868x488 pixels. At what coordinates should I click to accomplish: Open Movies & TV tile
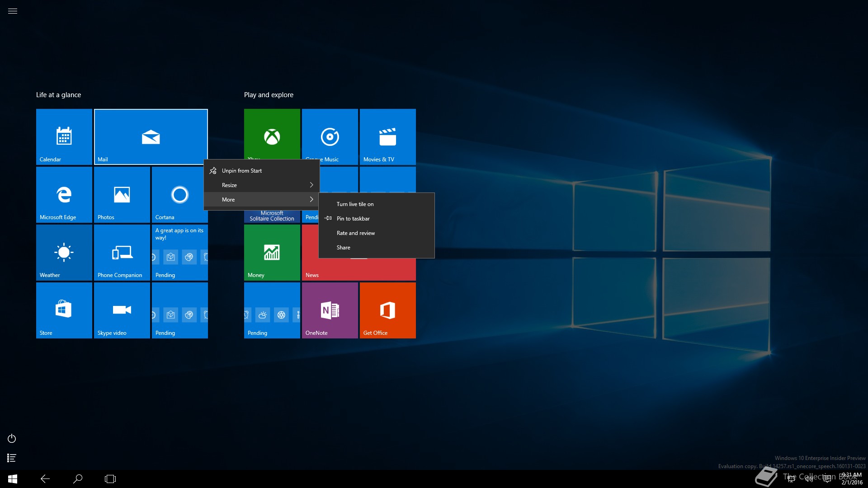click(x=388, y=137)
